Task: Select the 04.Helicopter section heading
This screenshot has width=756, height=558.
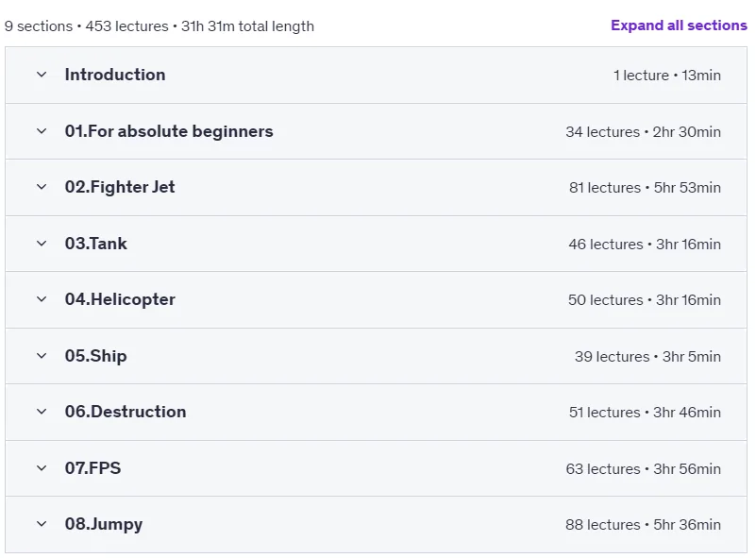Action: tap(120, 299)
